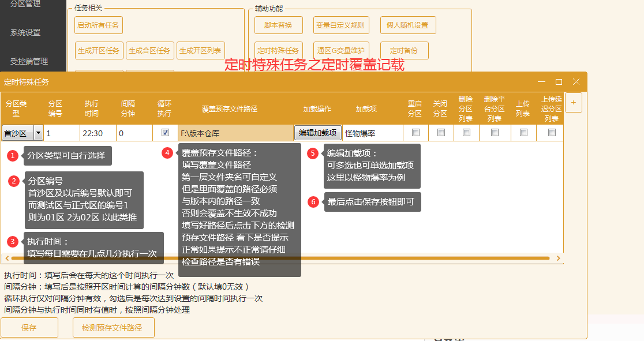Select the 首沙区 combo box
644x341 pixels.
point(17,133)
